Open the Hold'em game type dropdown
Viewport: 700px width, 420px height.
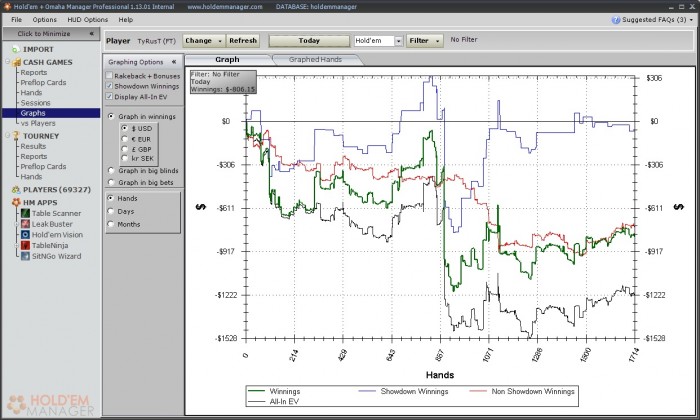398,41
